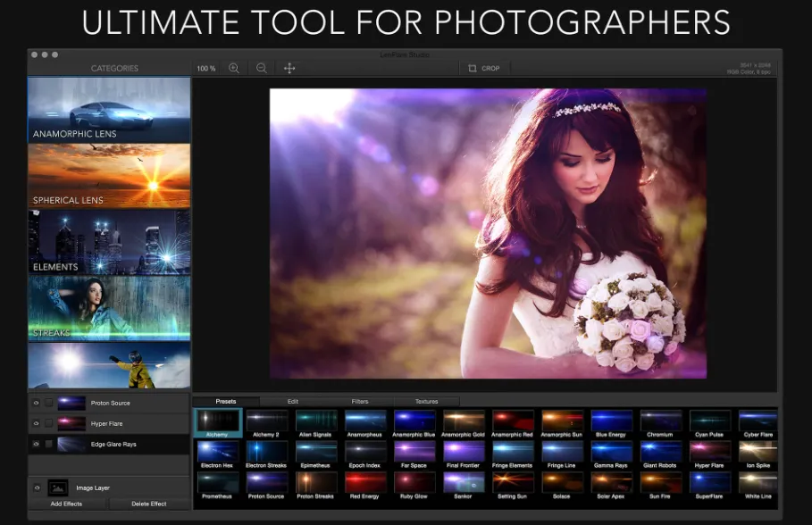The height and width of the screenshot is (525, 812).
Task: Apply the Fringe Elements preset
Action: click(x=513, y=454)
